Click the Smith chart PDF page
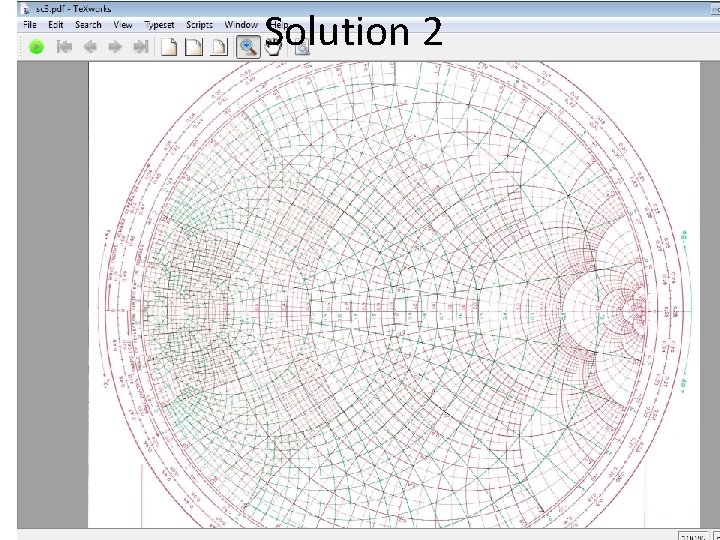 [x=394, y=295]
